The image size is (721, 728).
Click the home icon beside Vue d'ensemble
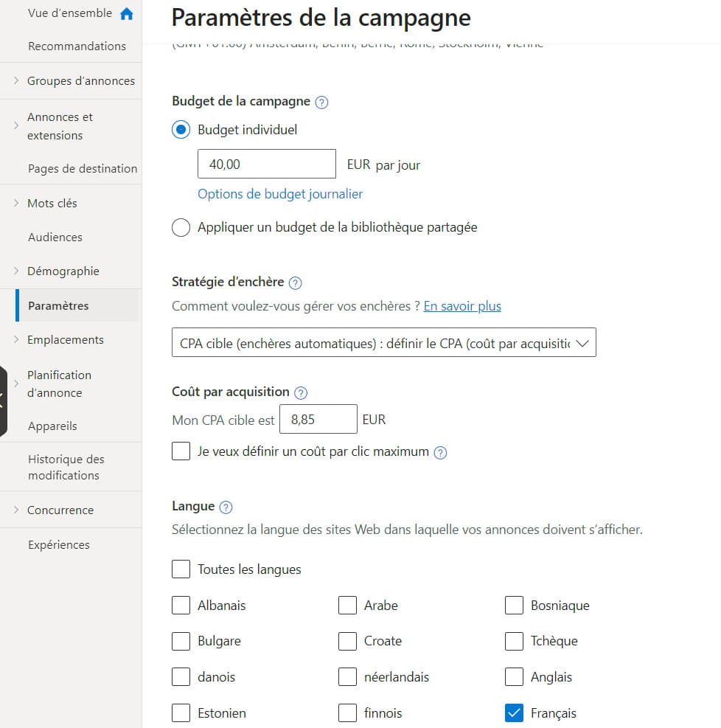(126, 14)
